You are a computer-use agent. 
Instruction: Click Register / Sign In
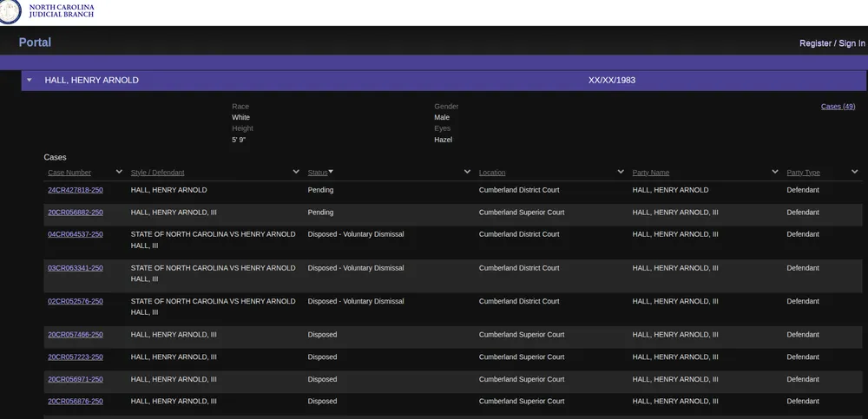(832, 43)
